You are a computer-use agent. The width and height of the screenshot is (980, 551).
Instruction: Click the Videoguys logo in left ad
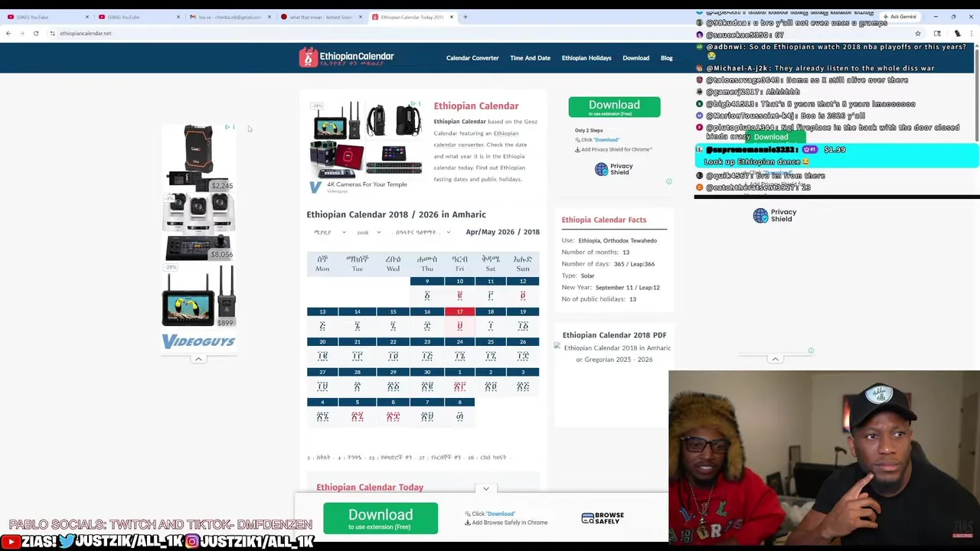coord(198,342)
